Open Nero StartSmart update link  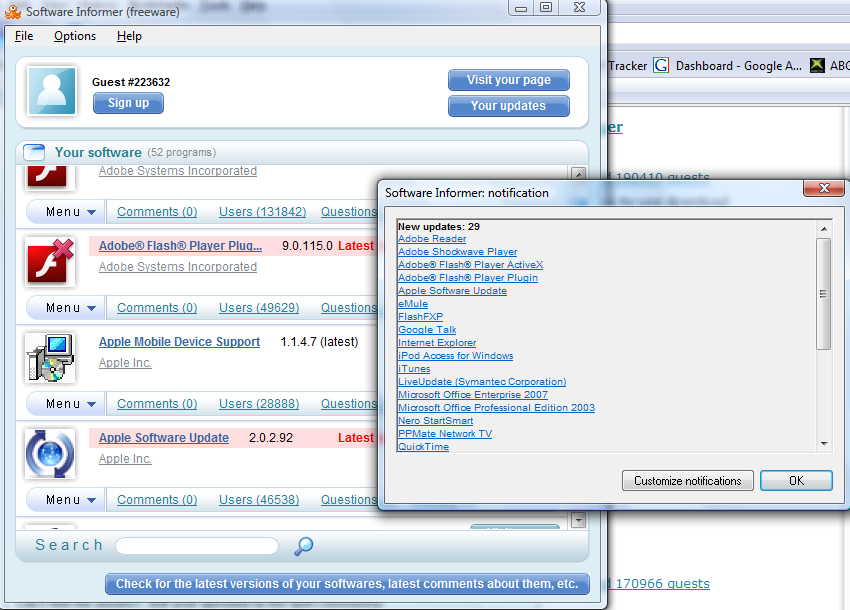[x=435, y=421]
